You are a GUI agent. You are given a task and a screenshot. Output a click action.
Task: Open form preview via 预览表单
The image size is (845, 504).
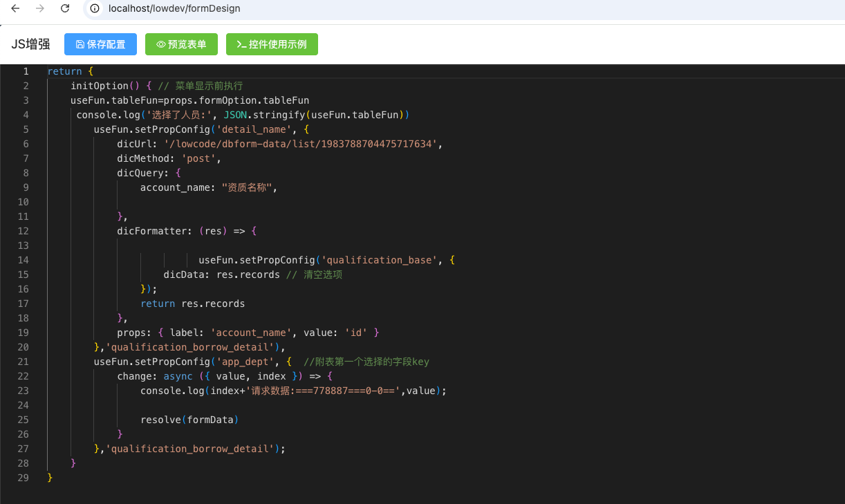coord(181,44)
